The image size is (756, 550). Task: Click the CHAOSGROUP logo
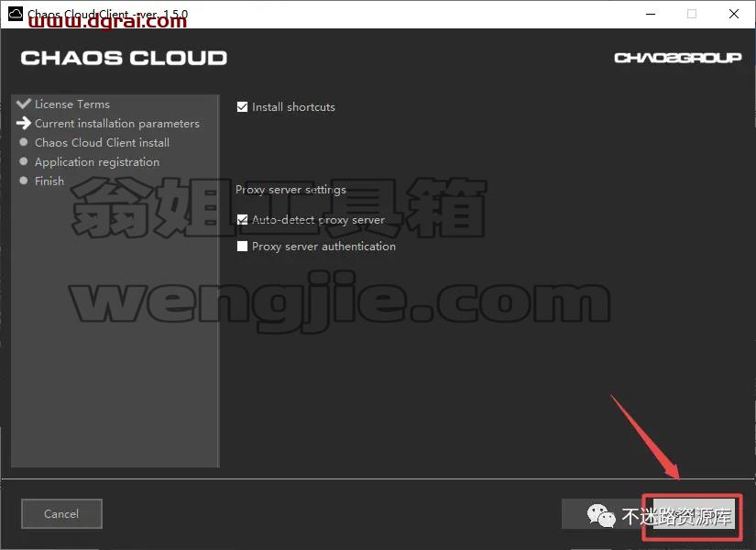click(677, 58)
